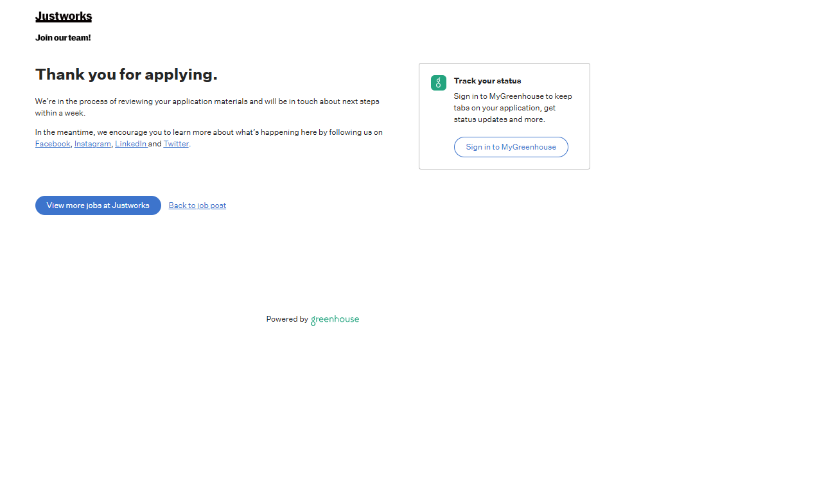Image resolution: width=833 pixels, height=504 pixels.
Task: Open the Justworks logo link
Action: click(64, 17)
